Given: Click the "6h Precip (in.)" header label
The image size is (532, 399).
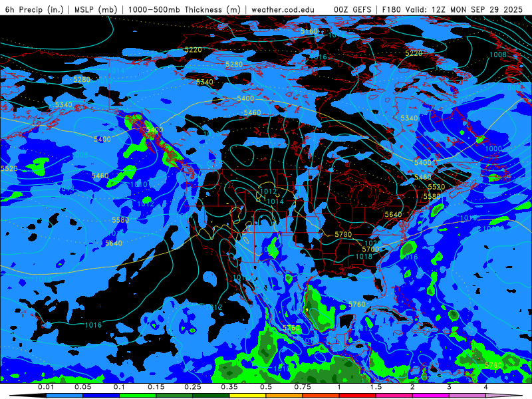Looking at the screenshot, I should 35,9.
